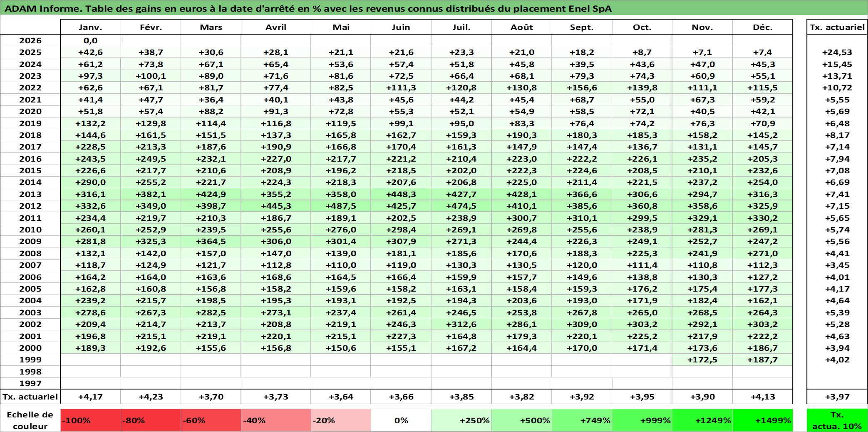Click the 'Mars' column header
Viewport: 868px width, 432px height.
coord(211,27)
